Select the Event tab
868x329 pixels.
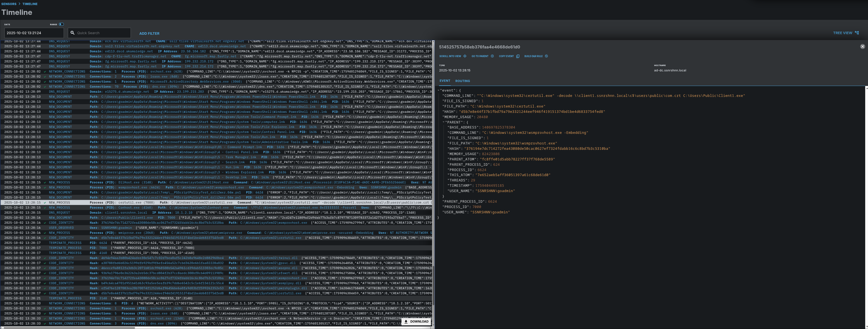point(444,81)
